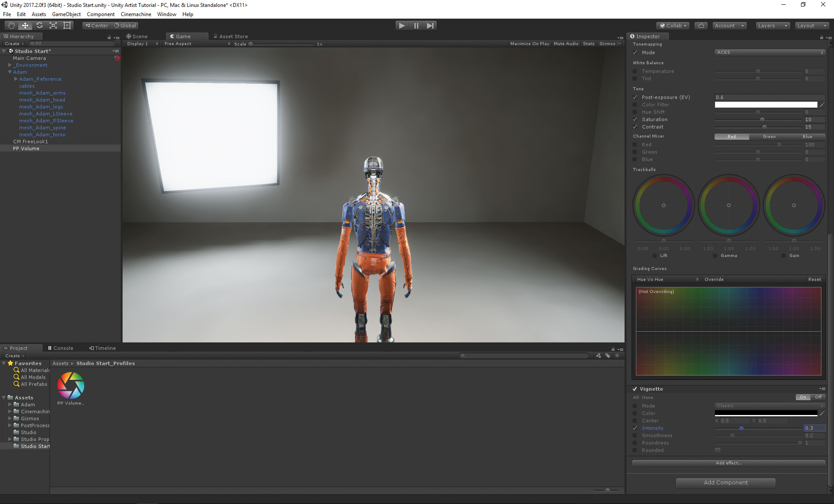This screenshot has height=504, width=834.
Task: Click the Vignette Color black swatch
Action: (x=766, y=413)
